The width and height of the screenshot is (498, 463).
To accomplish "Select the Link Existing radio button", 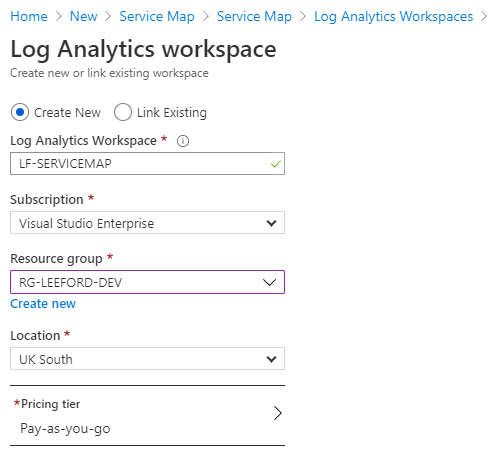I will [123, 112].
